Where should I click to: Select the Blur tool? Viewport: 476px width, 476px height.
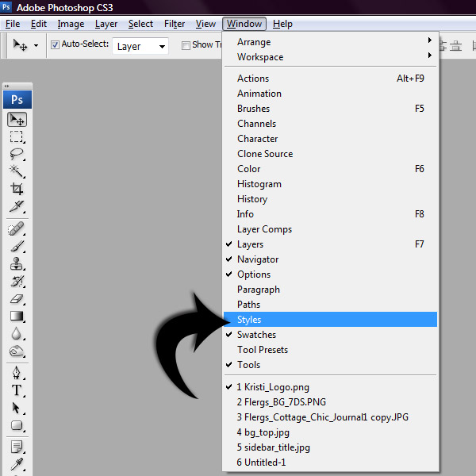tap(17, 334)
